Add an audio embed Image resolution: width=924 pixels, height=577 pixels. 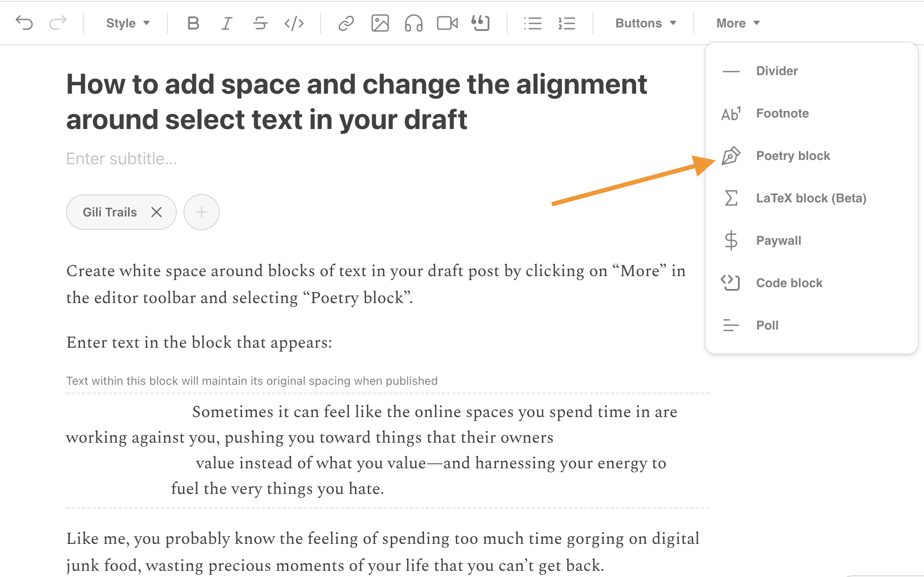pos(413,23)
